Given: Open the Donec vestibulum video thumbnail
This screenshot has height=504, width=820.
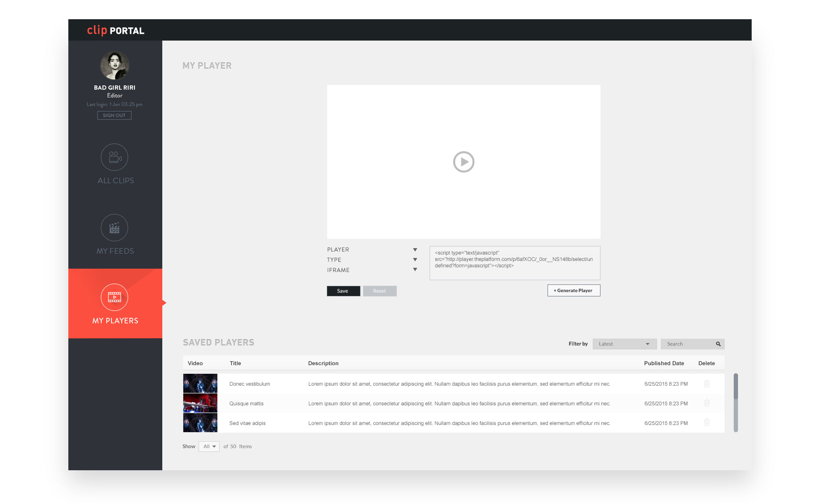Looking at the screenshot, I should (200, 383).
